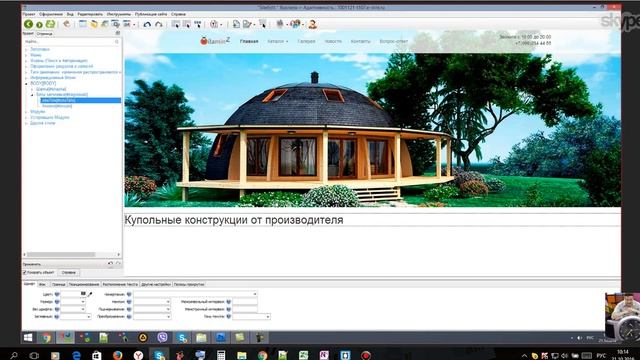640x360 pixels.
Task: Open Viber from the inner taskbar
Action: (x=162, y=338)
